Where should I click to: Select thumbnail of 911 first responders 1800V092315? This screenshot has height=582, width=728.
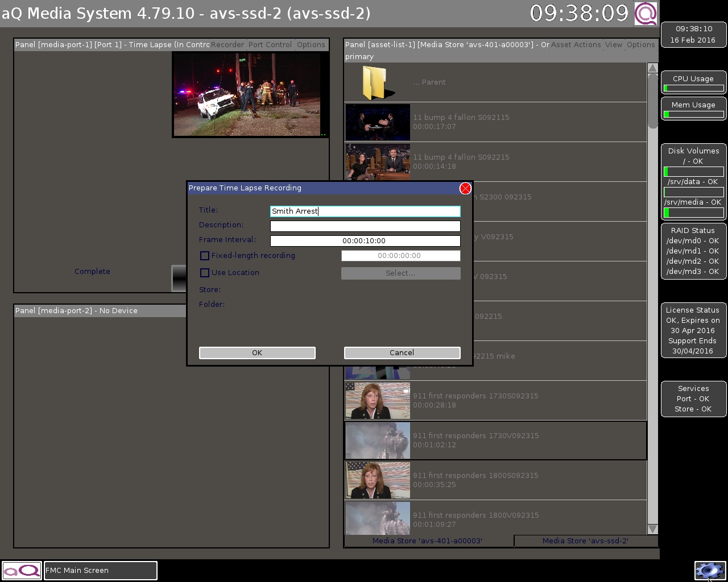tap(378, 518)
